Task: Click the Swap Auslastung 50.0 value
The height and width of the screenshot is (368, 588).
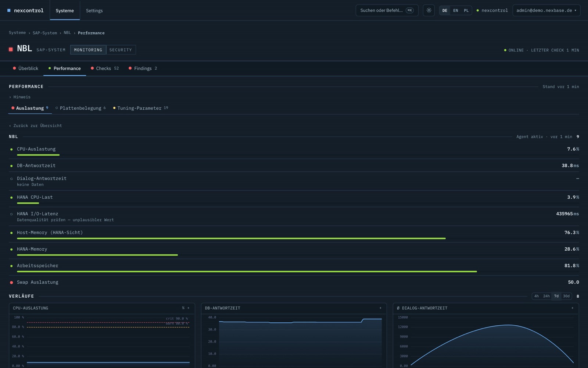Action: click(573, 282)
